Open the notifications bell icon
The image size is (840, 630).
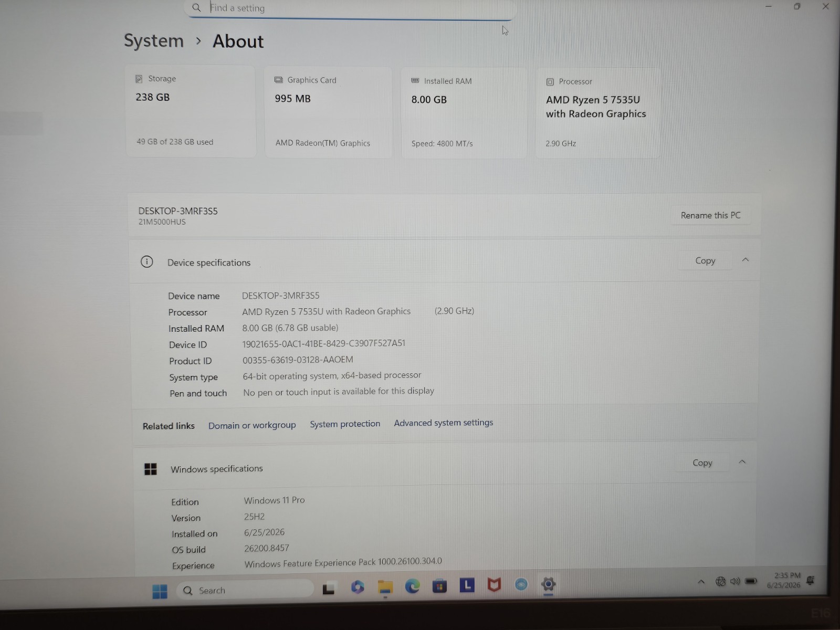coord(811,580)
